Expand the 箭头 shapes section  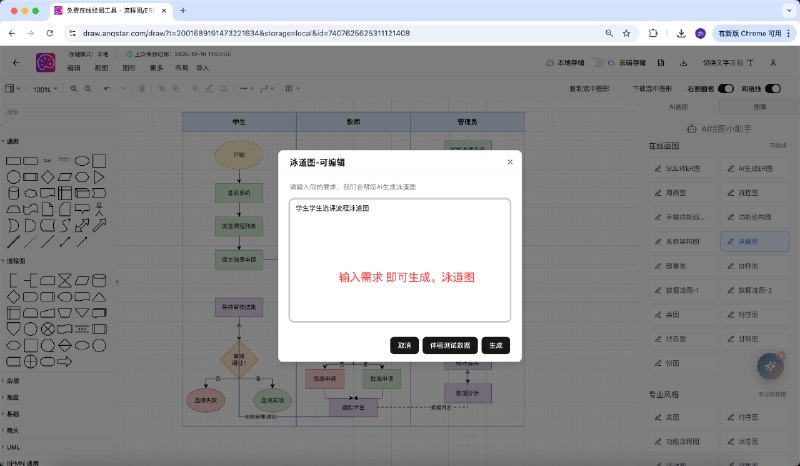click(x=11, y=430)
